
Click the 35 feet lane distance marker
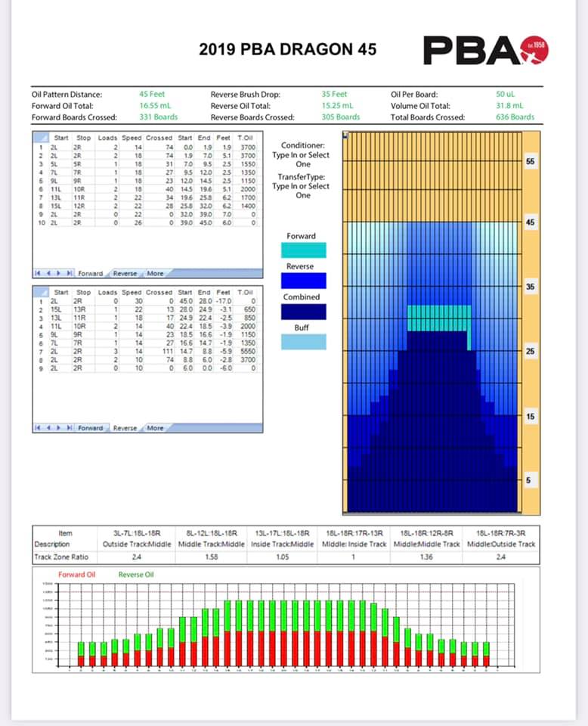(530, 287)
